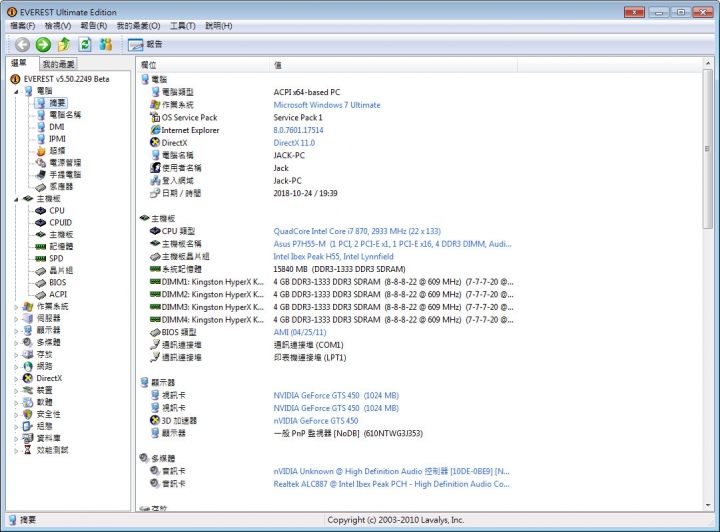720x532 pixels.
Task: Expand the 多媒體 tree node
Action: click(x=16, y=342)
